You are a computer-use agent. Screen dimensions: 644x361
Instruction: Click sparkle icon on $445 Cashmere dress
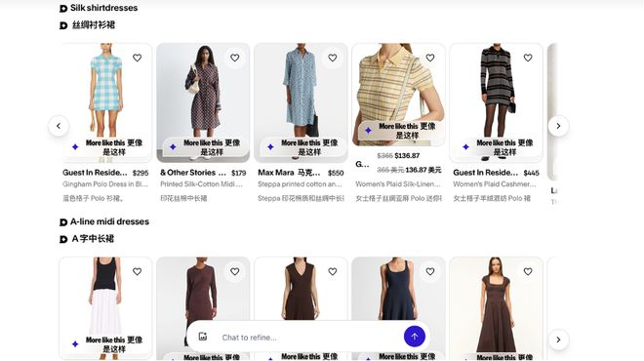pos(465,147)
